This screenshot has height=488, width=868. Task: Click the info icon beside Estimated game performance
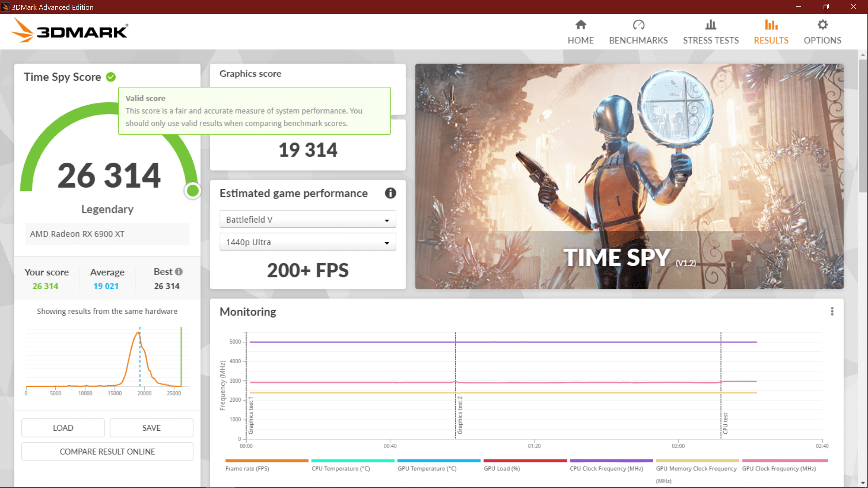click(390, 193)
